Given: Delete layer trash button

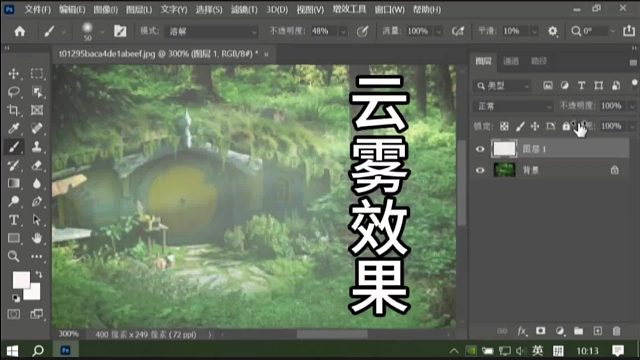Looking at the screenshot, I should pyautogui.click(x=616, y=331).
